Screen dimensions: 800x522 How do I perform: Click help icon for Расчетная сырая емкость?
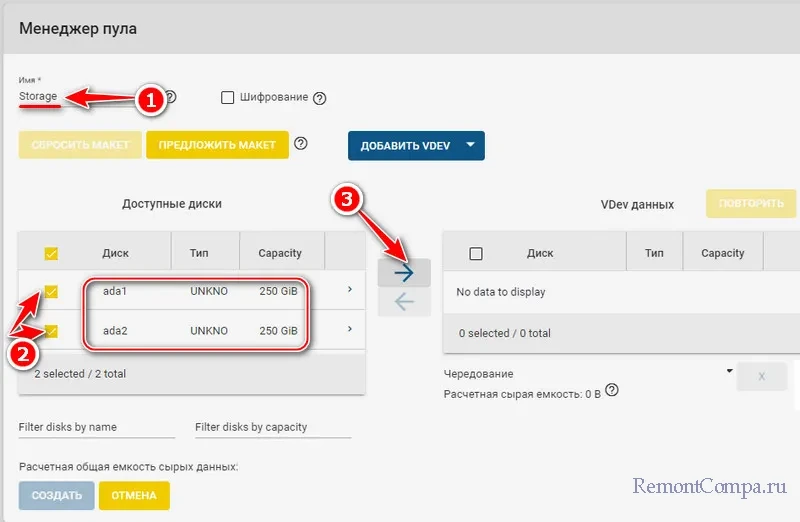612,391
